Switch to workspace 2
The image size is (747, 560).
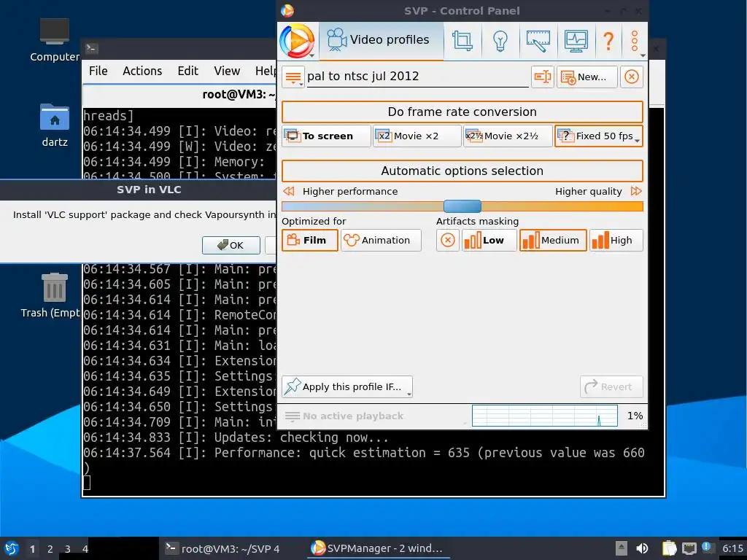tap(50, 549)
